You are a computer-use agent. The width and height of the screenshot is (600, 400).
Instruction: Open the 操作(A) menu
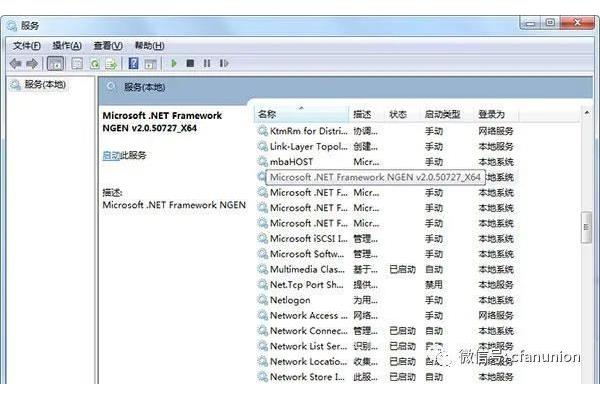tap(67, 46)
